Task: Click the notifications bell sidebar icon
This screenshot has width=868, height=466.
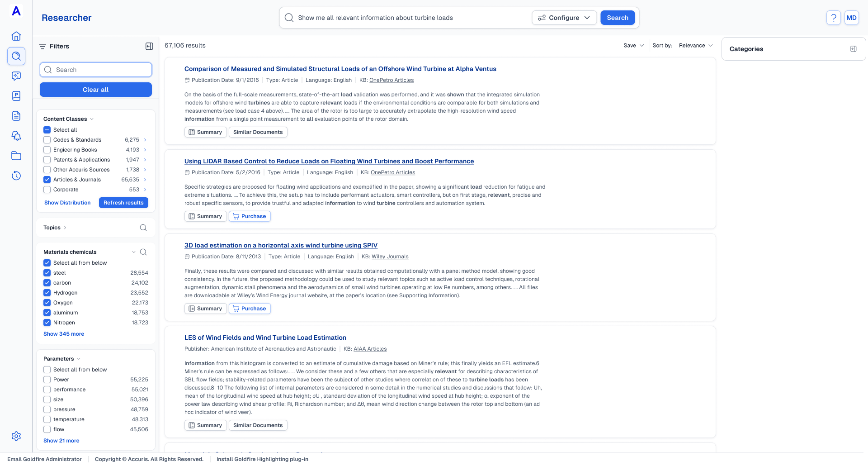Action: (x=16, y=136)
